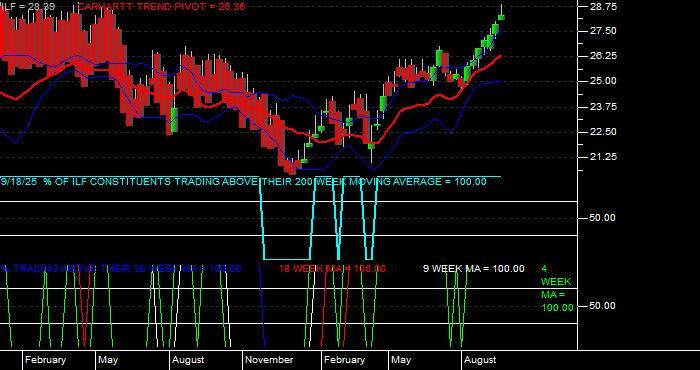Click the 9 WEEK MA = 100.00 label
Viewport: 700px width, 370px height.
(x=474, y=269)
